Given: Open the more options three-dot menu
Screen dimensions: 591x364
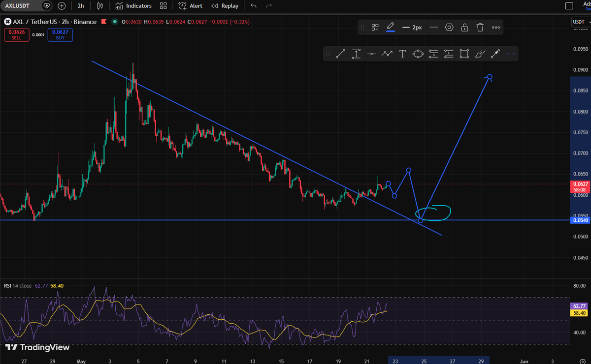Looking at the screenshot, I should [495, 28].
